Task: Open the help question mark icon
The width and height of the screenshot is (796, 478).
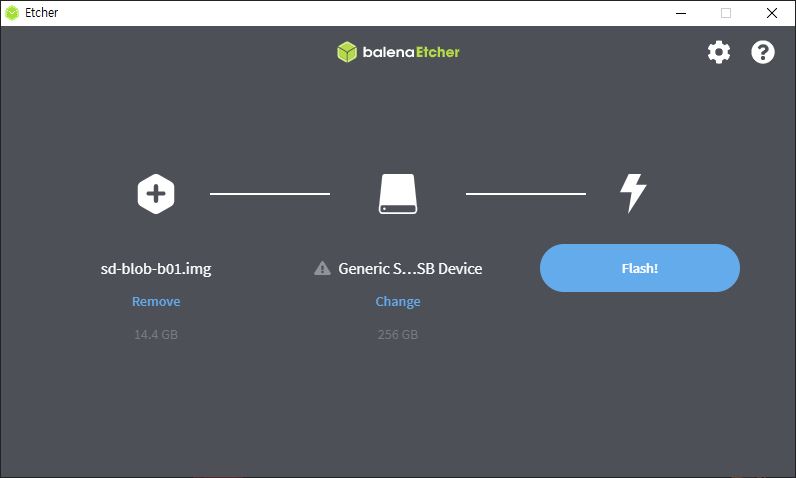Action: 762,52
